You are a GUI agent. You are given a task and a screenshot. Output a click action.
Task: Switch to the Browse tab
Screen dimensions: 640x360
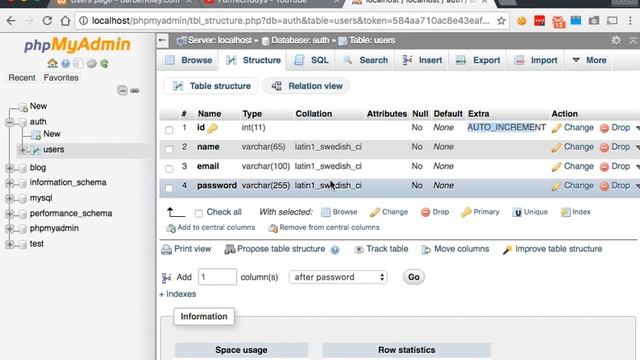pos(188,60)
